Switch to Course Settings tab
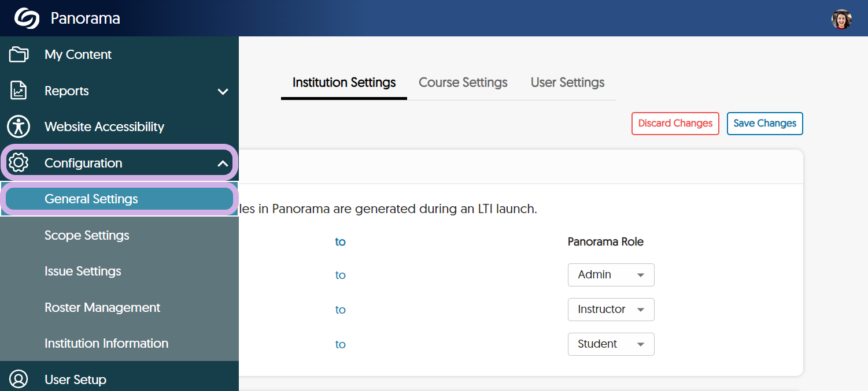Screen dimensions: 868x391 [463, 83]
